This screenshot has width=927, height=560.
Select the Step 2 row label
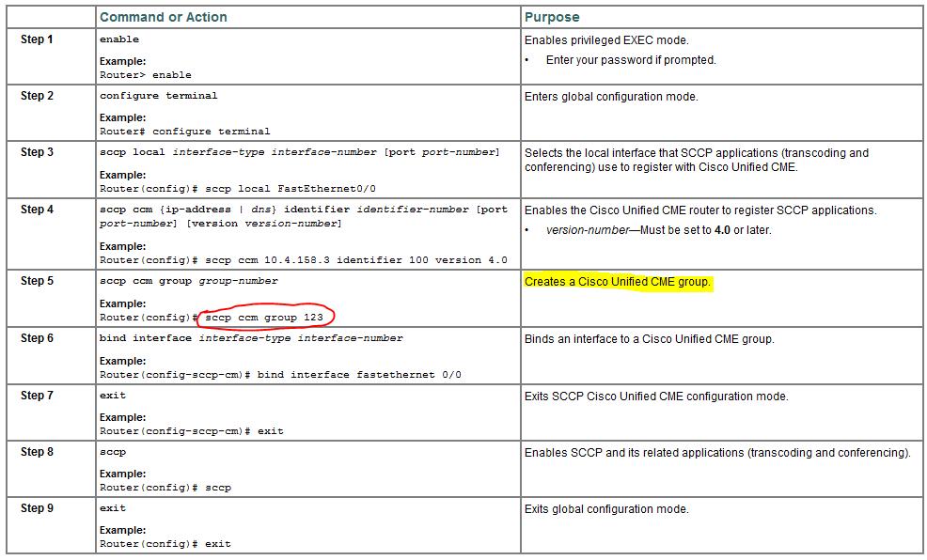pyautogui.click(x=37, y=96)
